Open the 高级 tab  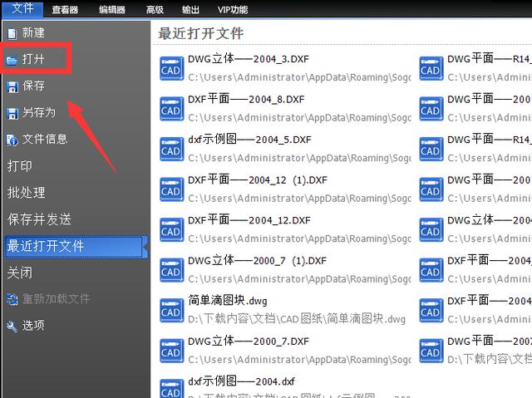(x=155, y=9)
